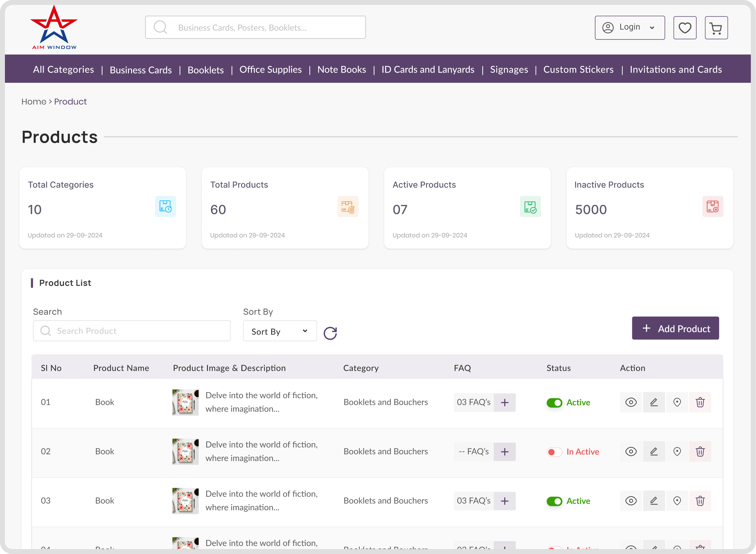
Task: Turn off Active toggle for product 01
Action: pyautogui.click(x=554, y=403)
